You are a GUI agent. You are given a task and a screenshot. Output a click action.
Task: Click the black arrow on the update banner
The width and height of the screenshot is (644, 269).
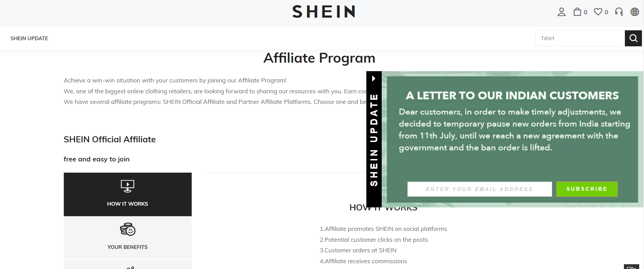[x=374, y=78]
